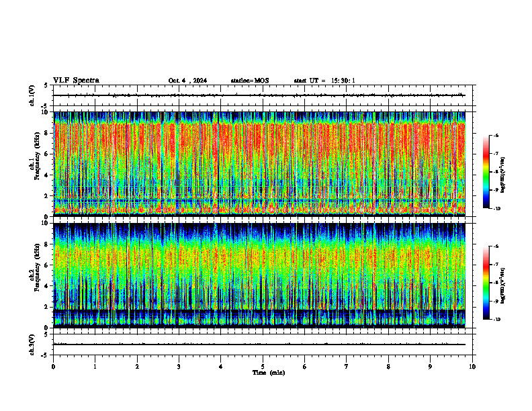Click time axis tick label '0'
Screen dimensions: 532x411
[x=53, y=367]
